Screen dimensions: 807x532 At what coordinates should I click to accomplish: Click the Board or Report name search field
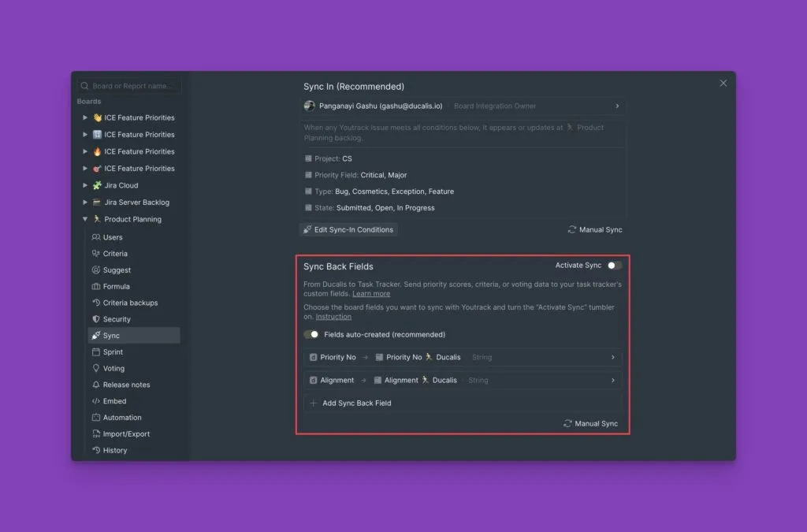130,86
